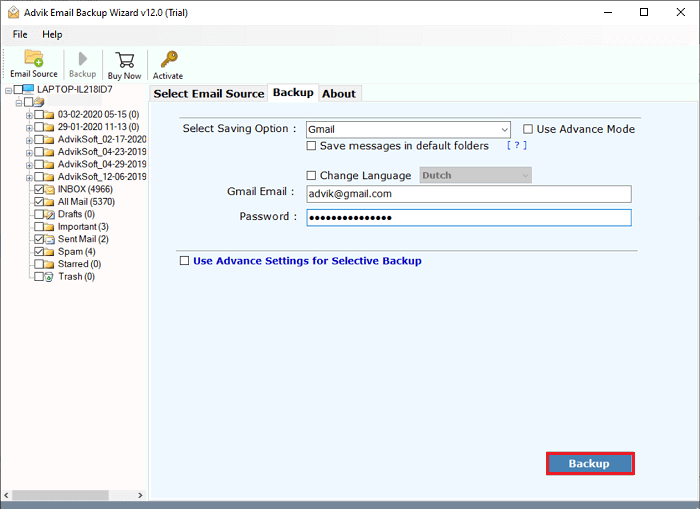700x509 pixels.
Task: Select the Trash (0) tree row
Action: (76, 277)
